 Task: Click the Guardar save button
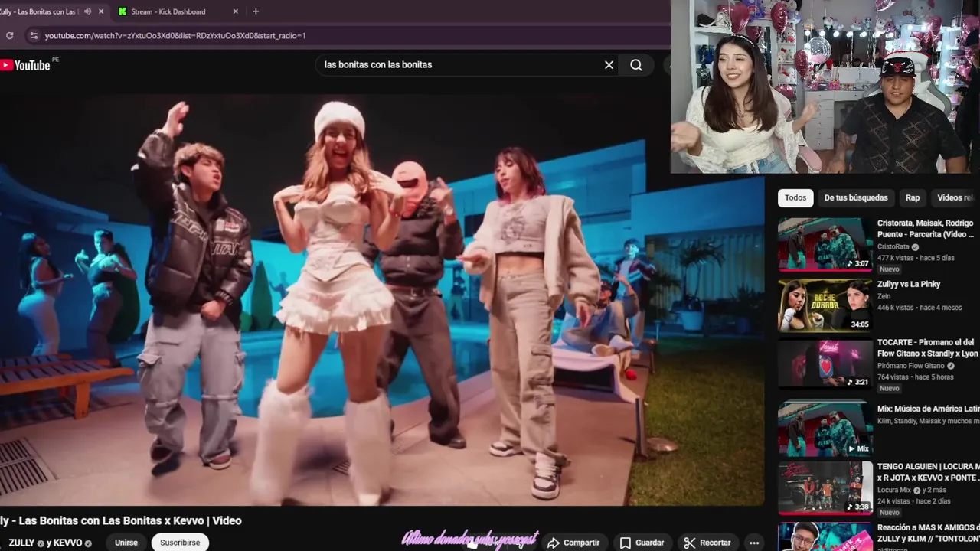point(642,543)
